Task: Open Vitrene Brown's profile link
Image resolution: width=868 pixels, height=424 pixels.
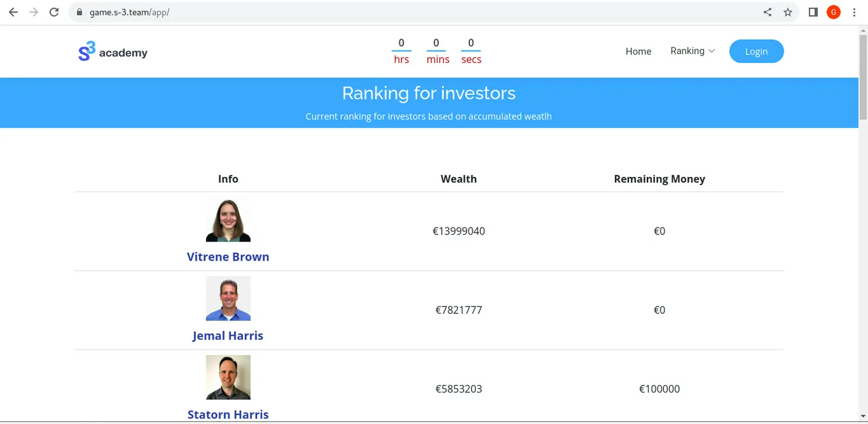Action: tap(228, 257)
